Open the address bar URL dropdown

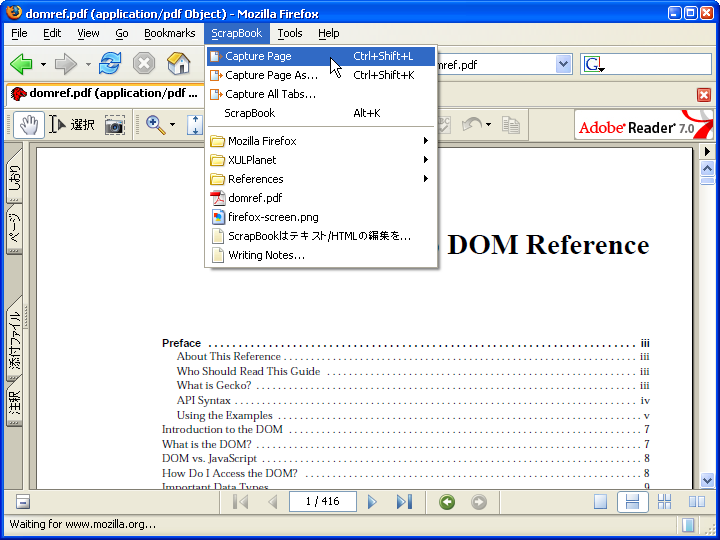564,64
